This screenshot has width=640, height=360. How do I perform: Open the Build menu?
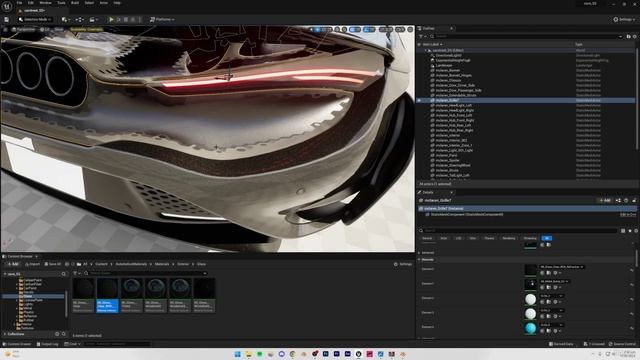click(75, 3)
